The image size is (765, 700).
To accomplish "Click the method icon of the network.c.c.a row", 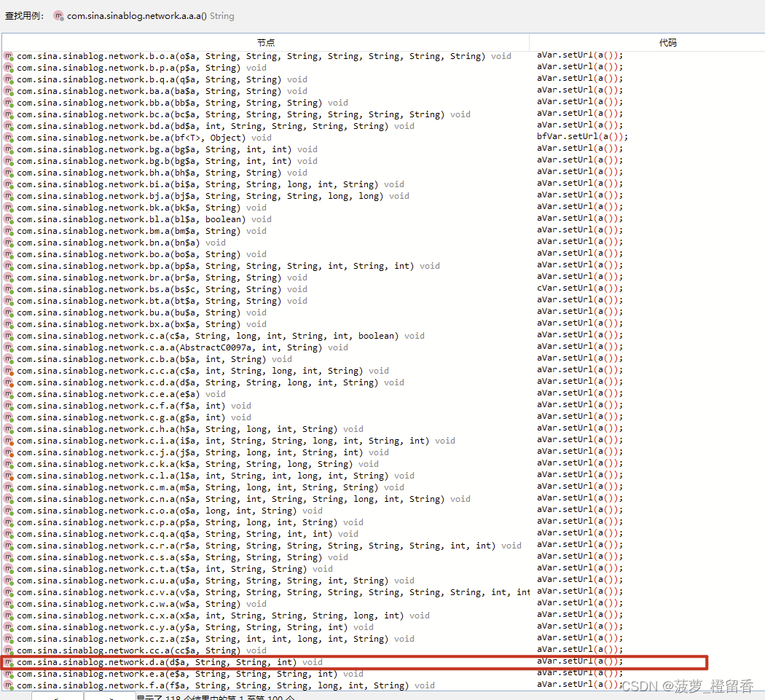I will click(x=9, y=371).
